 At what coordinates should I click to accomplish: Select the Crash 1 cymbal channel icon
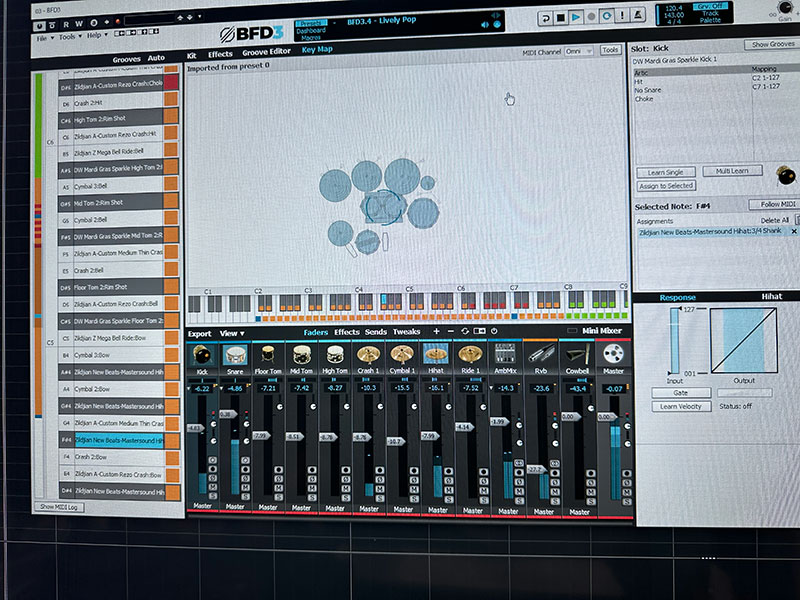(x=368, y=355)
